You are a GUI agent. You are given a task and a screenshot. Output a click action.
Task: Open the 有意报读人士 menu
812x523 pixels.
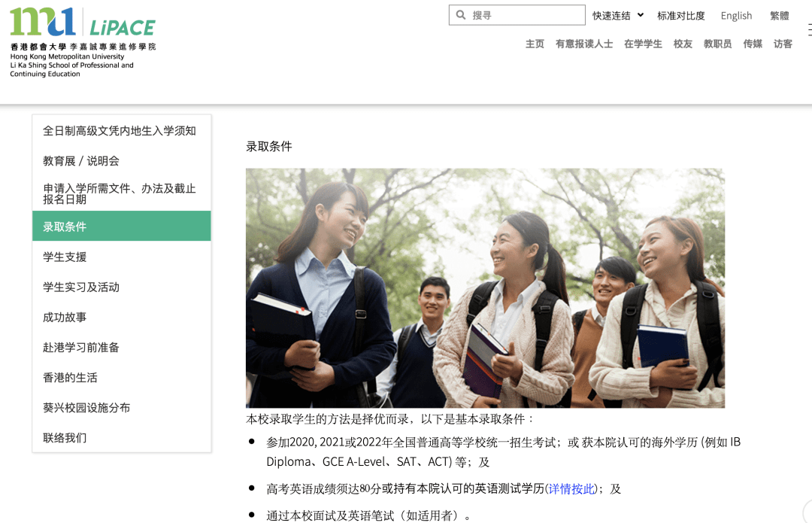[584, 44]
